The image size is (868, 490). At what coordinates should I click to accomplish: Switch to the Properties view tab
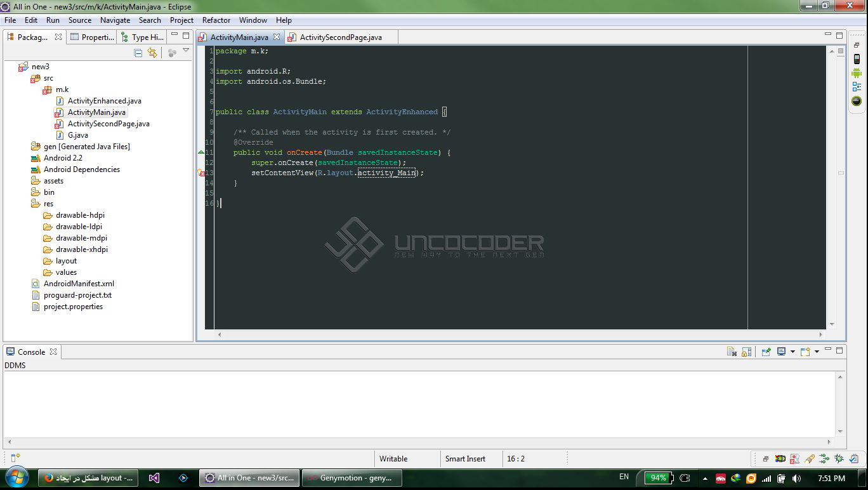[x=91, y=37]
